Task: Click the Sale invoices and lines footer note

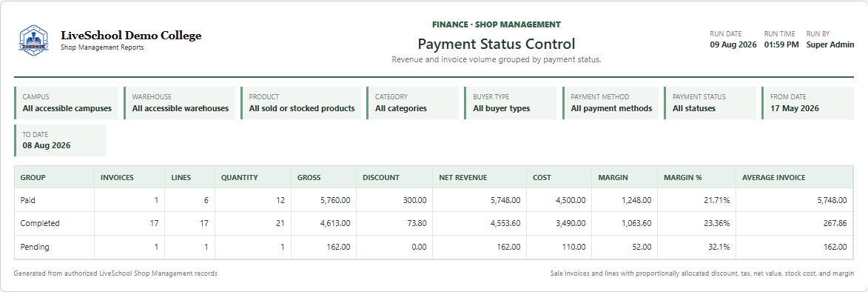Action: point(702,273)
